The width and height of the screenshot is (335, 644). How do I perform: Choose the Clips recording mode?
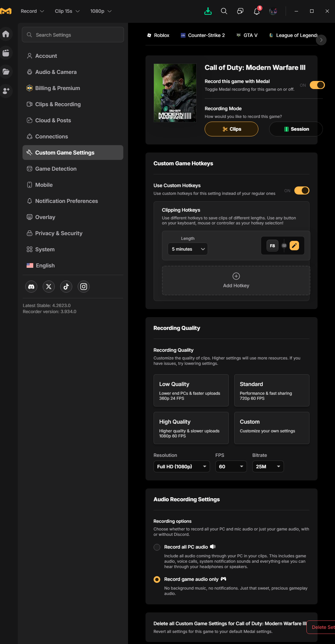coord(232,129)
